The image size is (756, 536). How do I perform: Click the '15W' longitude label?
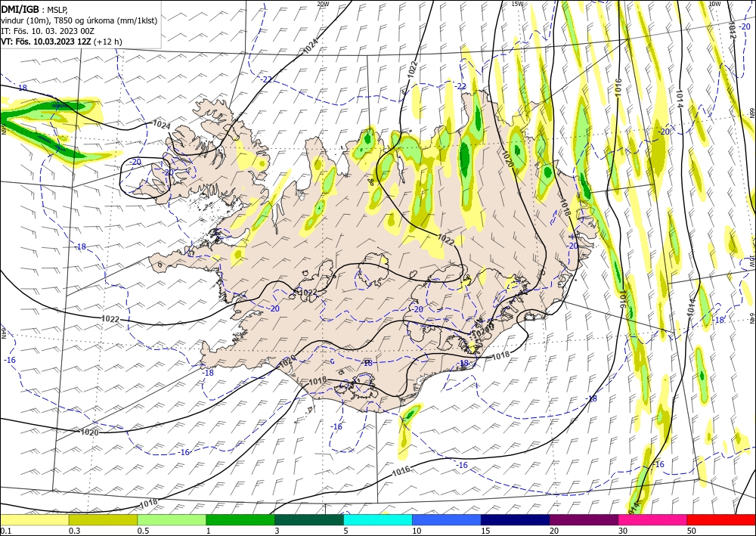pyautogui.click(x=517, y=4)
